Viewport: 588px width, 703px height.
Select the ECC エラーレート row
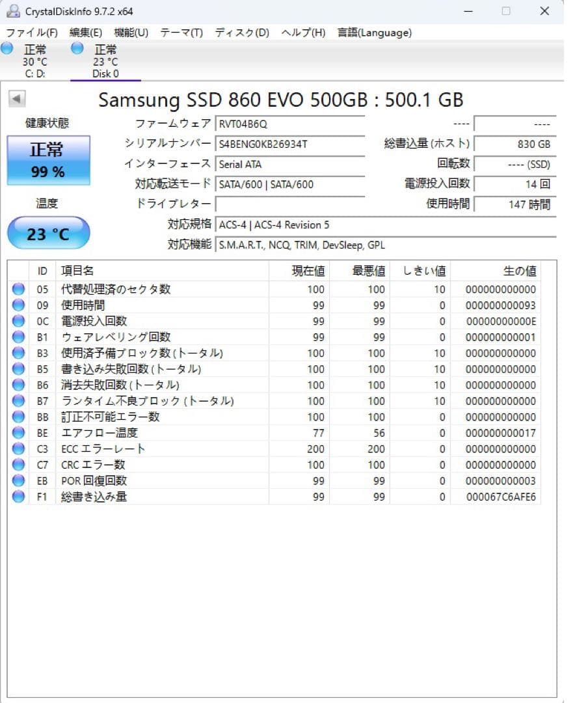[x=274, y=448]
